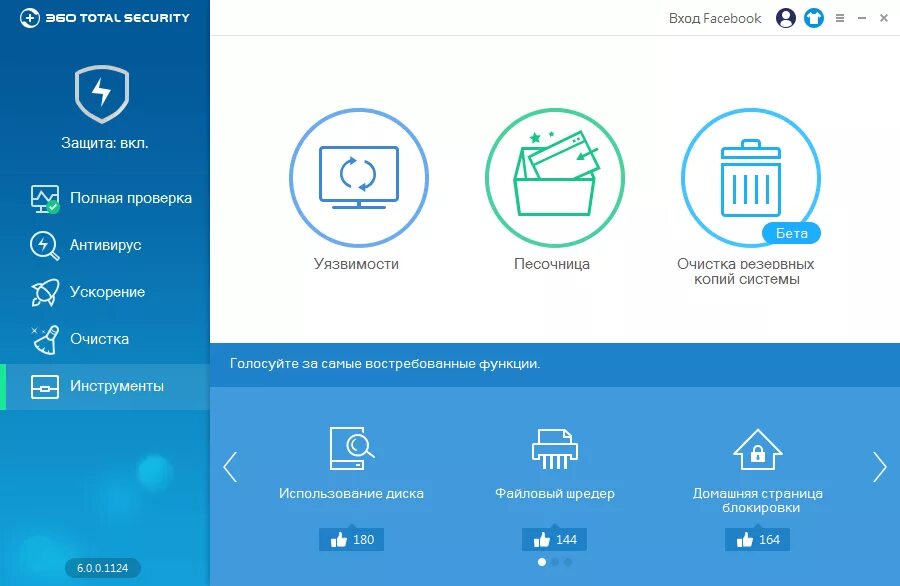Open the theme t-shirt icon
This screenshot has height=586, width=900.
click(814, 18)
